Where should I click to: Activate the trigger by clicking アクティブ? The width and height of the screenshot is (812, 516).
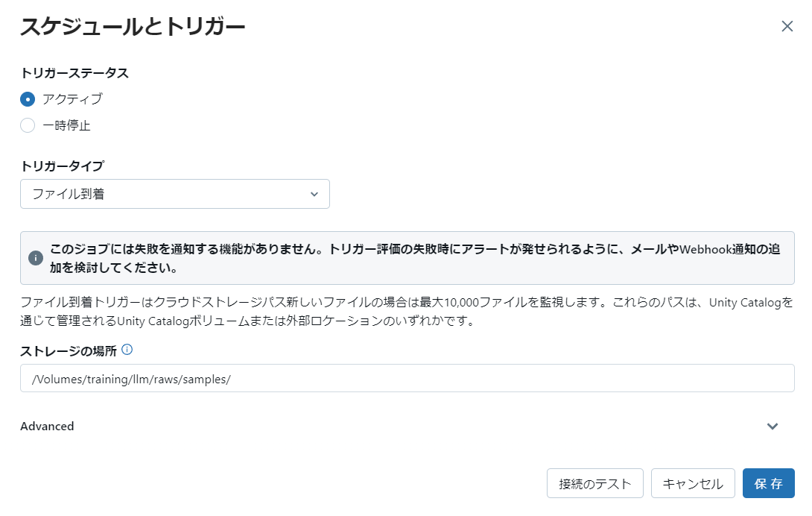point(27,98)
